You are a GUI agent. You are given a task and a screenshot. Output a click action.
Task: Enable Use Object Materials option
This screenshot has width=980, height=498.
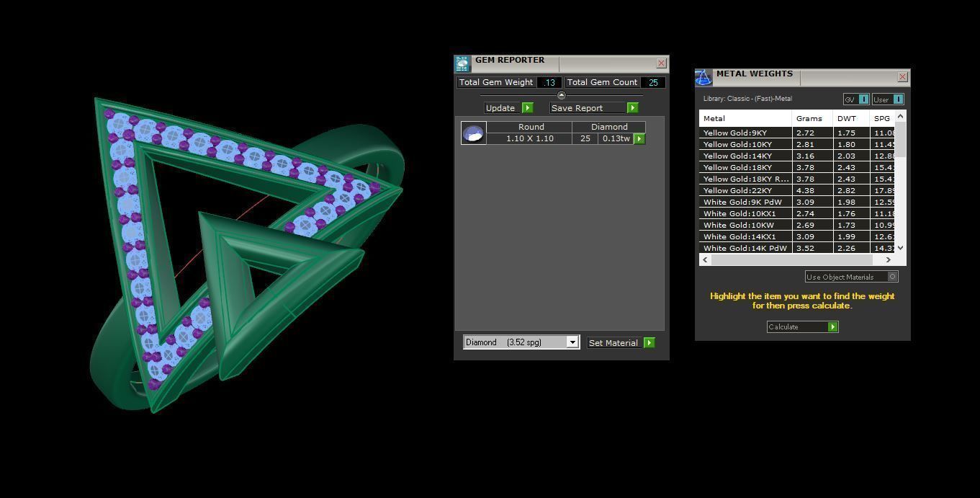[892, 277]
